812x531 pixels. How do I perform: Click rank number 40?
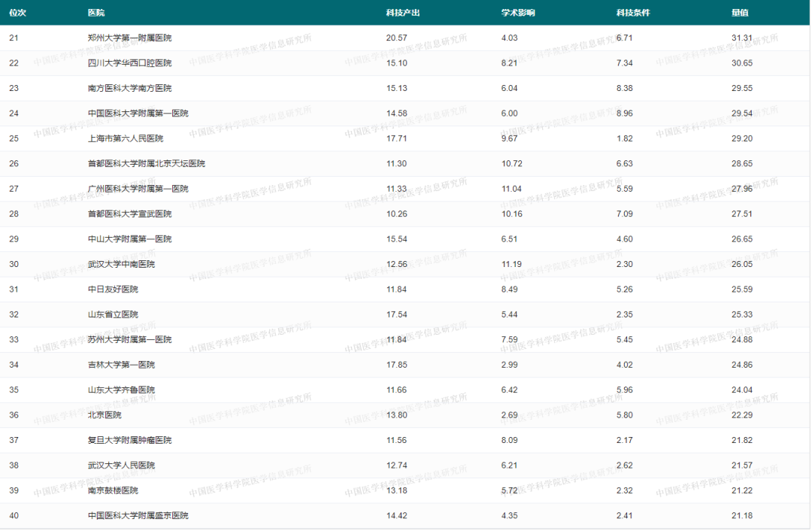point(14,515)
